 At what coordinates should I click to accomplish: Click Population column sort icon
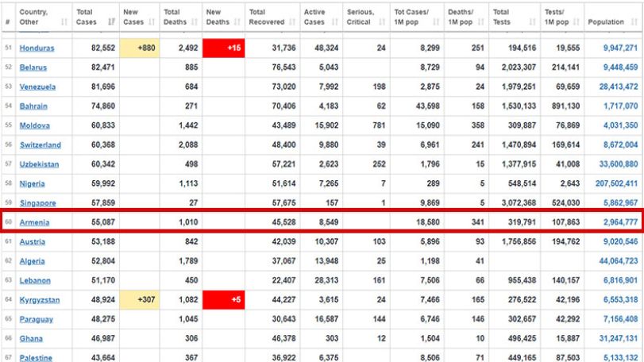pos(634,21)
